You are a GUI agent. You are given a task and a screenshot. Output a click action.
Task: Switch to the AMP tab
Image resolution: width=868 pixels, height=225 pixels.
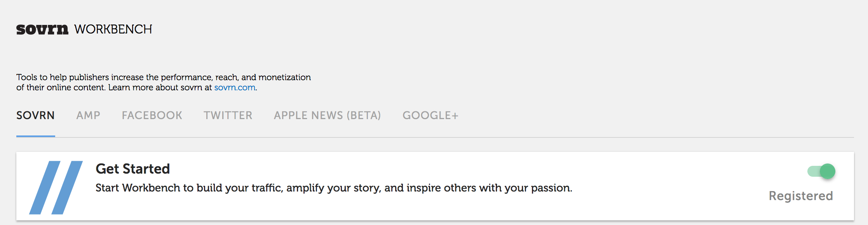pos(88,115)
